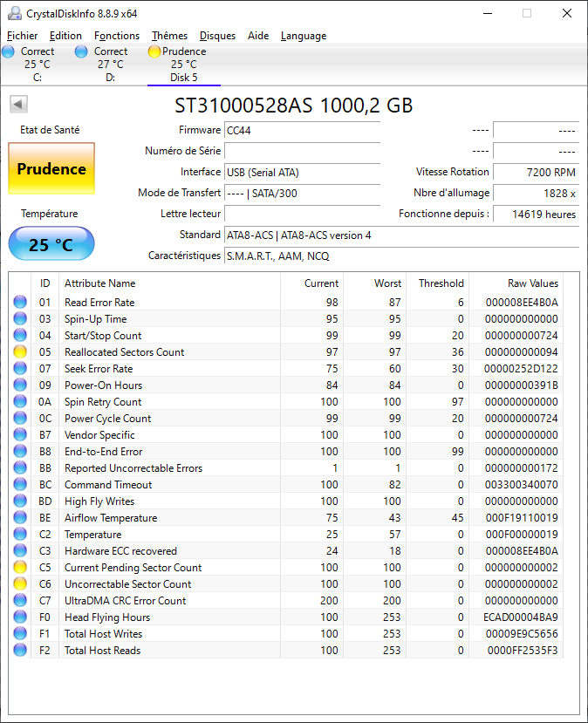Screen dimensions: 588x723
Task: Click raw value ECAD00004BA9
Action: click(521, 617)
